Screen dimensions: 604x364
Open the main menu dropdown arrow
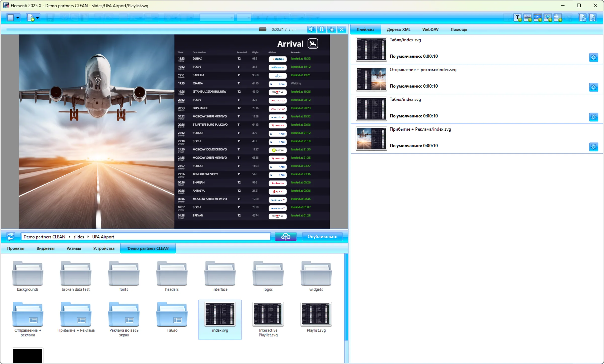[x=18, y=18]
